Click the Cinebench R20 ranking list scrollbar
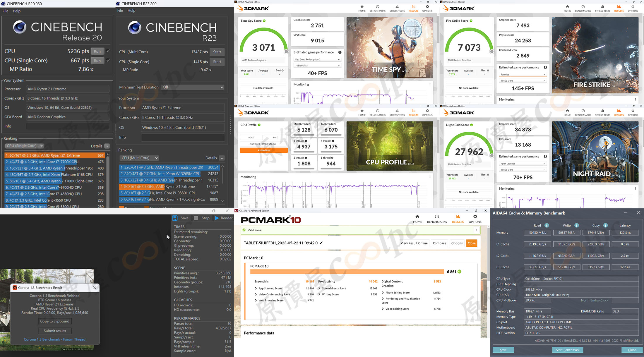Viewport: 644px width, 357px height. pos(108,180)
